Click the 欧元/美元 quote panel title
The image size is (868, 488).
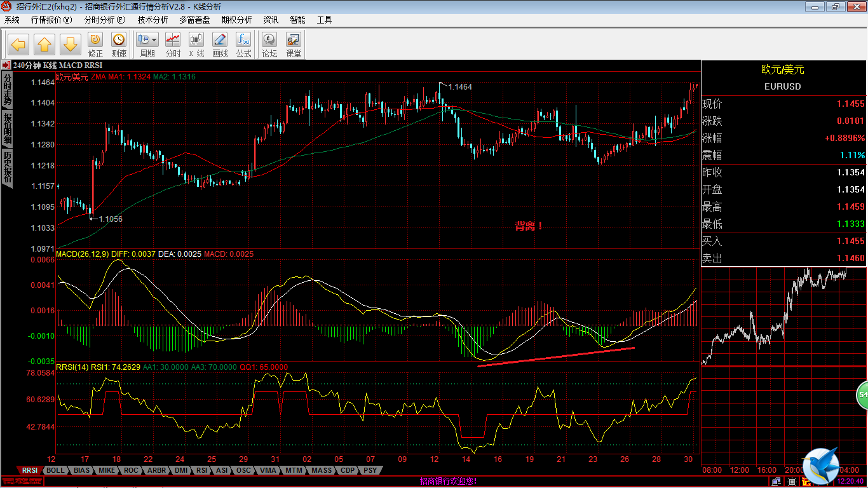tap(782, 69)
